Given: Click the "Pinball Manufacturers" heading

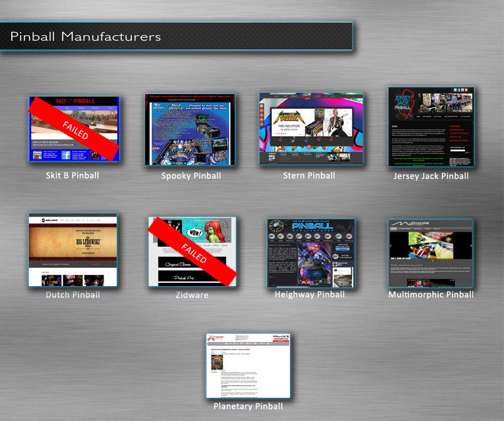Looking at the screenshot, I should 85,36.
